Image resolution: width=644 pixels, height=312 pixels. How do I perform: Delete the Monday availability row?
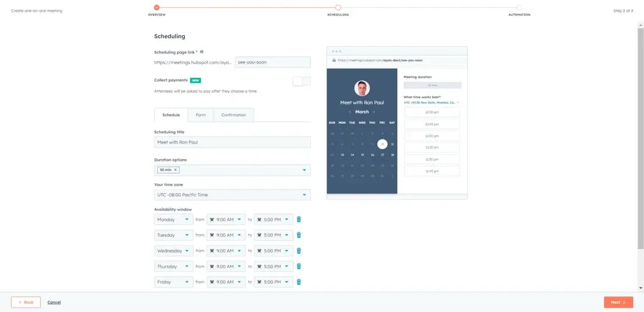click(299, 219)
